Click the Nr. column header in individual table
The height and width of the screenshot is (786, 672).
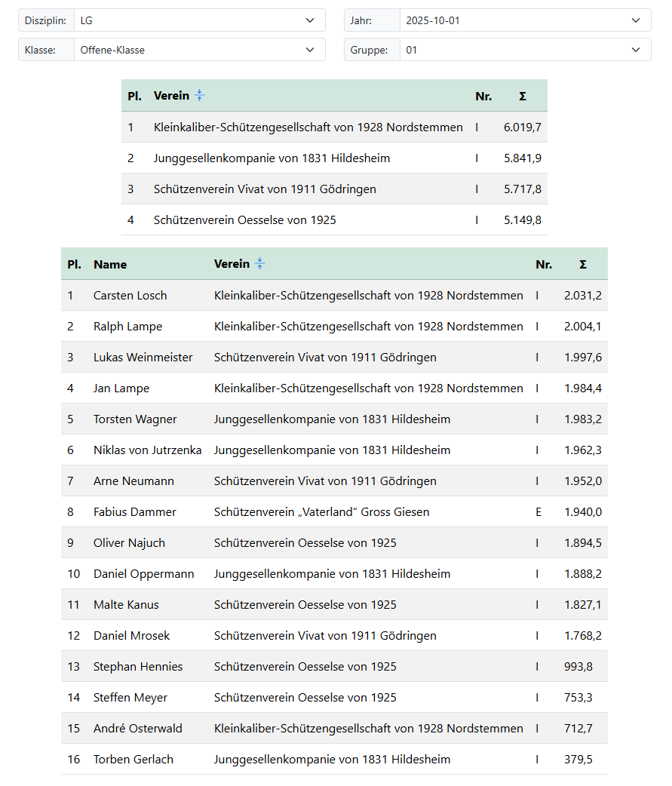tap(544, 265)
